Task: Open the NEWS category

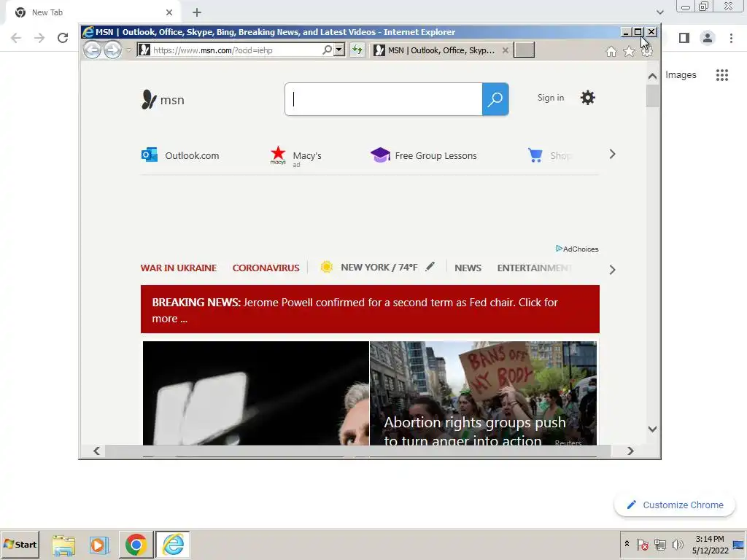Action: pyautogui.click(x=468, y=268)
